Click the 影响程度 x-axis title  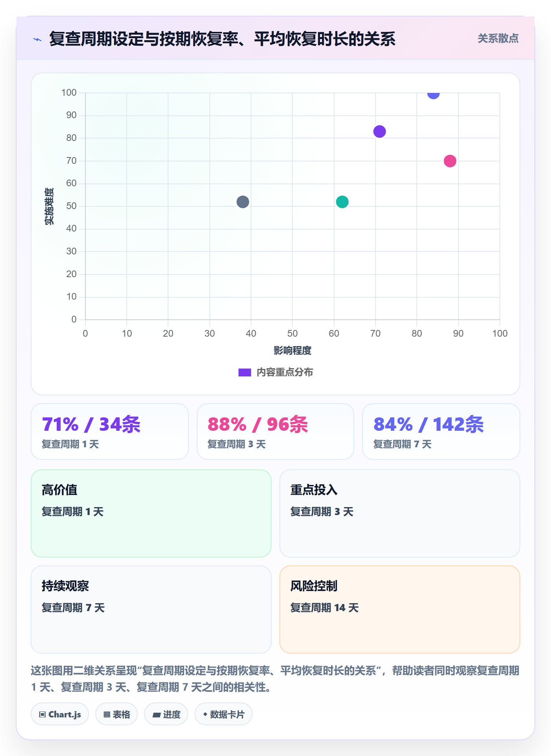point(292,350)
